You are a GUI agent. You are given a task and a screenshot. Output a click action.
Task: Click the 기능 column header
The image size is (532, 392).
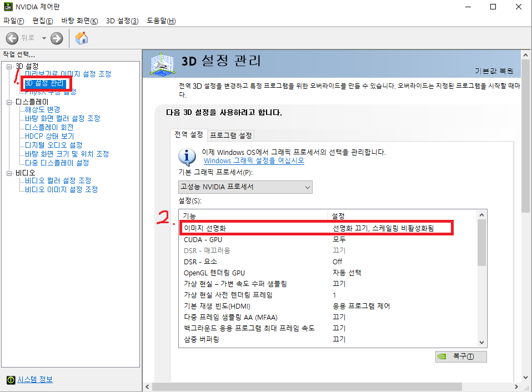pyautogui.click(x=253, y=215)
